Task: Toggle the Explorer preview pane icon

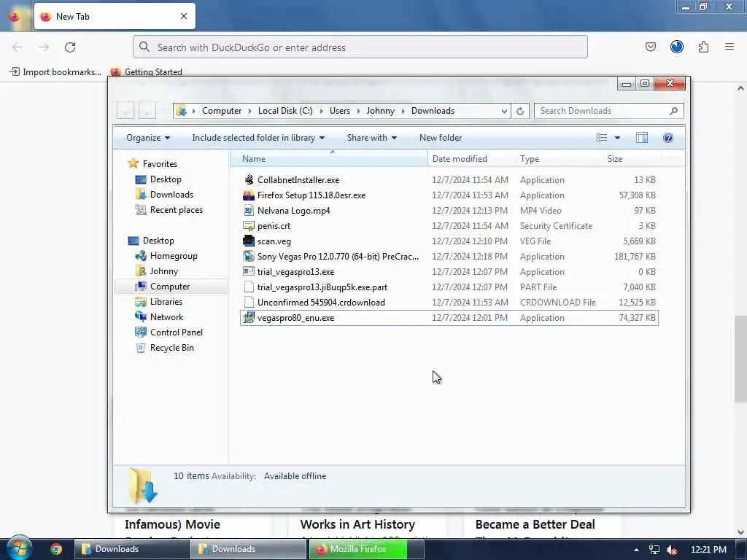Action: [642, 138]
